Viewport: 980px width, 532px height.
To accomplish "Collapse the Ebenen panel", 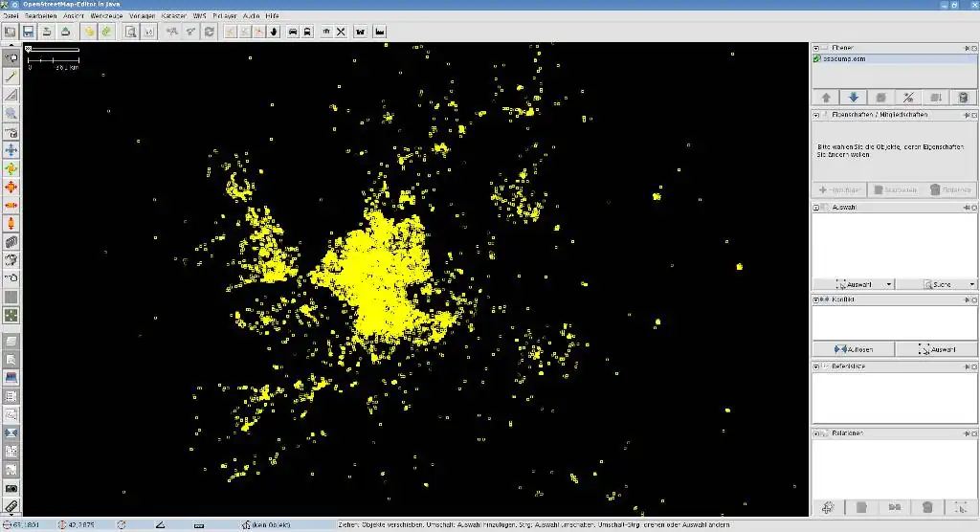I will click(816, 48).
